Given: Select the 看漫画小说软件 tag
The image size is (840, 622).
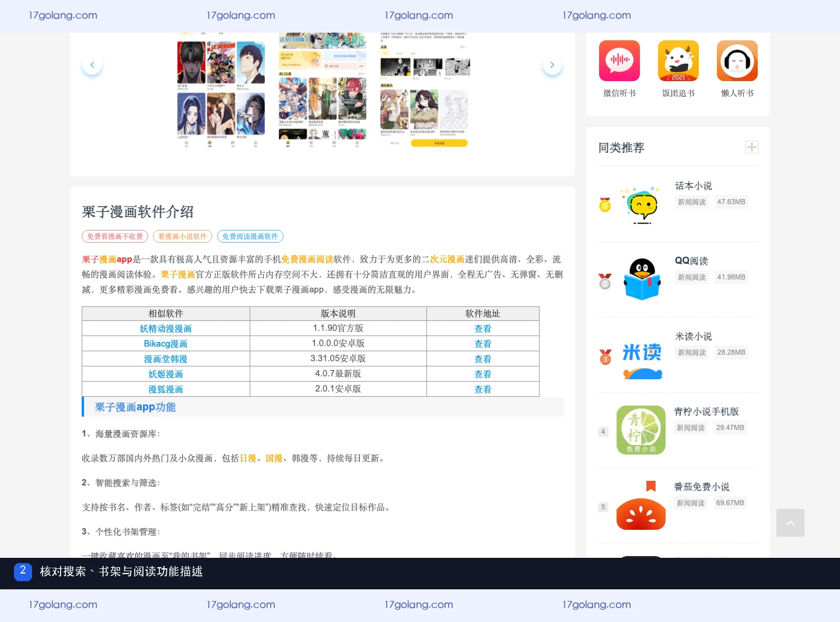Looking at the screenshot, I should coord(183,236).
